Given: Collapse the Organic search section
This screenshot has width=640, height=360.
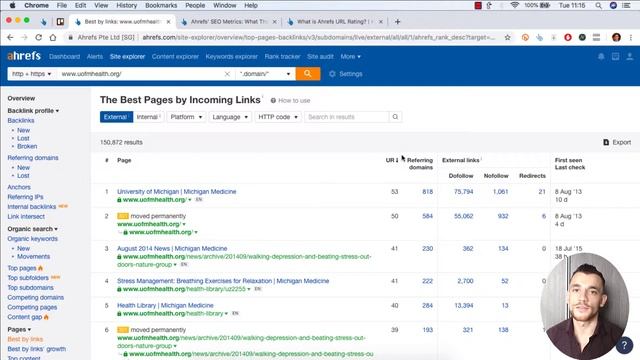Looking at the screenshot, I should (x=32, y=229).
